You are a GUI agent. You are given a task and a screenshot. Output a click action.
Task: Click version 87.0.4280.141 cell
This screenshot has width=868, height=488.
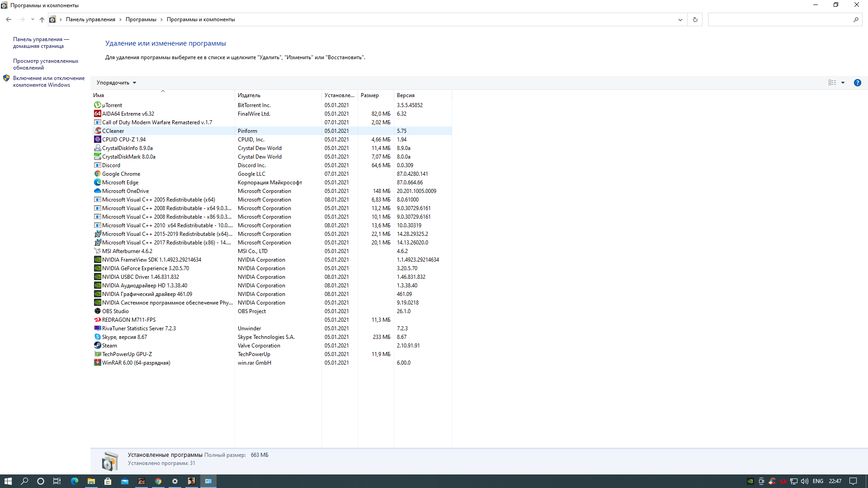(x=412, y=174)
